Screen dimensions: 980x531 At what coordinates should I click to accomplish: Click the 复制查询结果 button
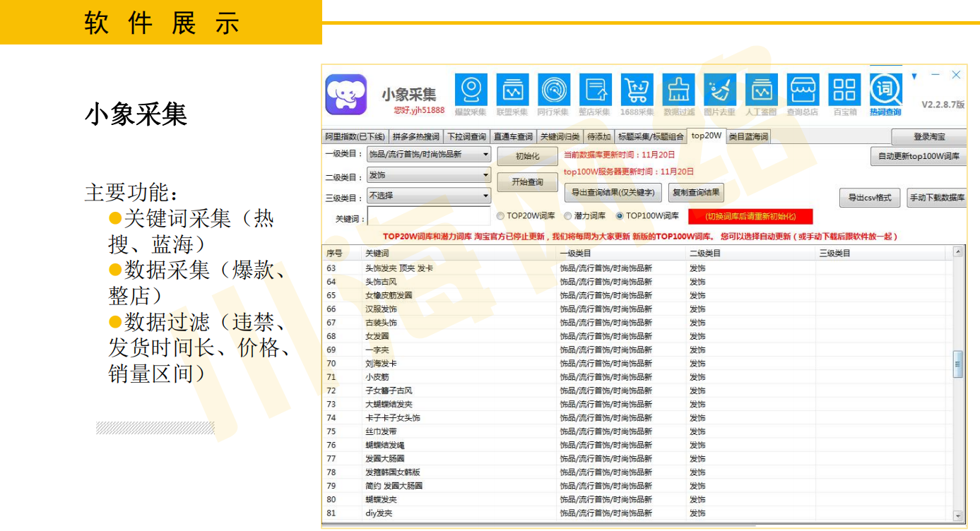click(696, 192)
